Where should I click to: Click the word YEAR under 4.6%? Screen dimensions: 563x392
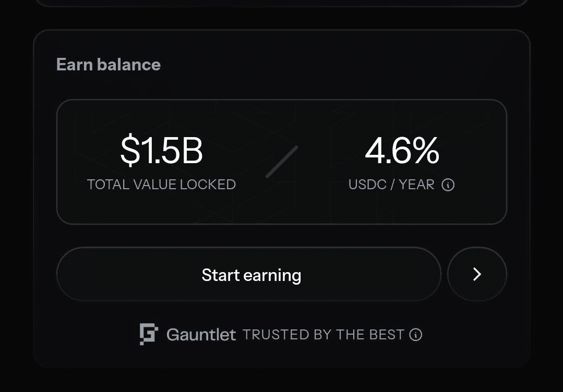418,185
